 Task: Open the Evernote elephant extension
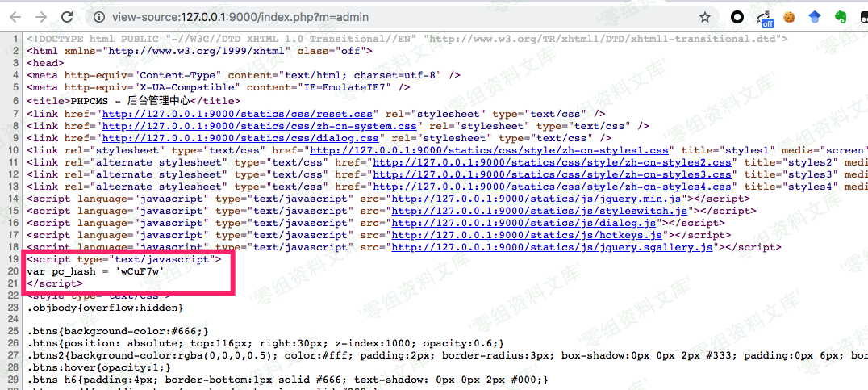[843, 16]
